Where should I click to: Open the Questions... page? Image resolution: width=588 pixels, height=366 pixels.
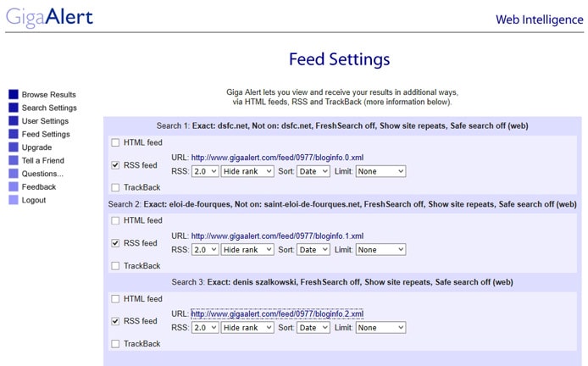point(42,174)
